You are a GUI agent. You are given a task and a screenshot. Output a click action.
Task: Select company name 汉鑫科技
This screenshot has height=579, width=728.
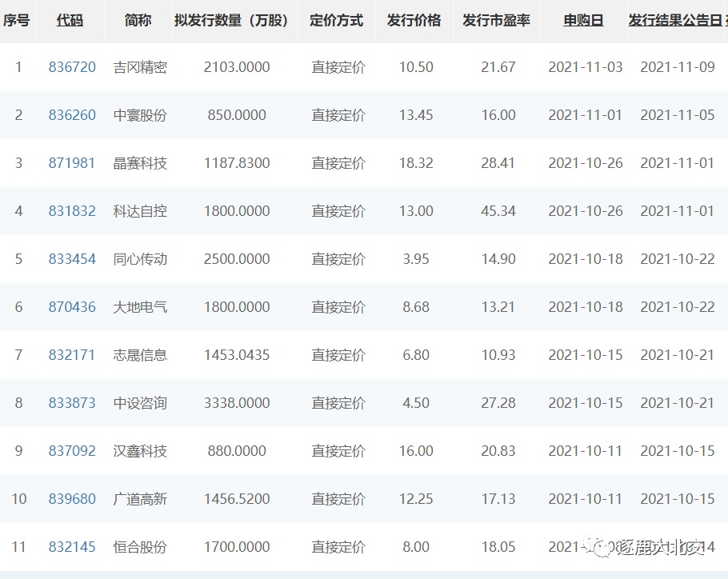click(x=140, y=451)
